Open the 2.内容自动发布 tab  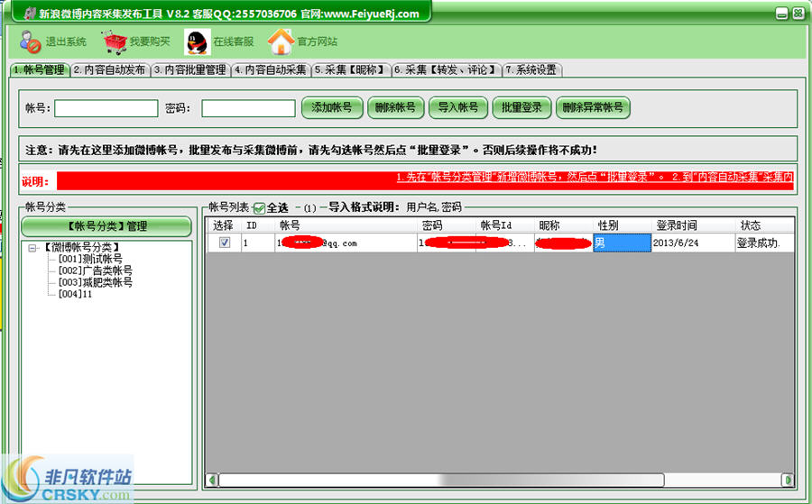(x=110, y=69)
